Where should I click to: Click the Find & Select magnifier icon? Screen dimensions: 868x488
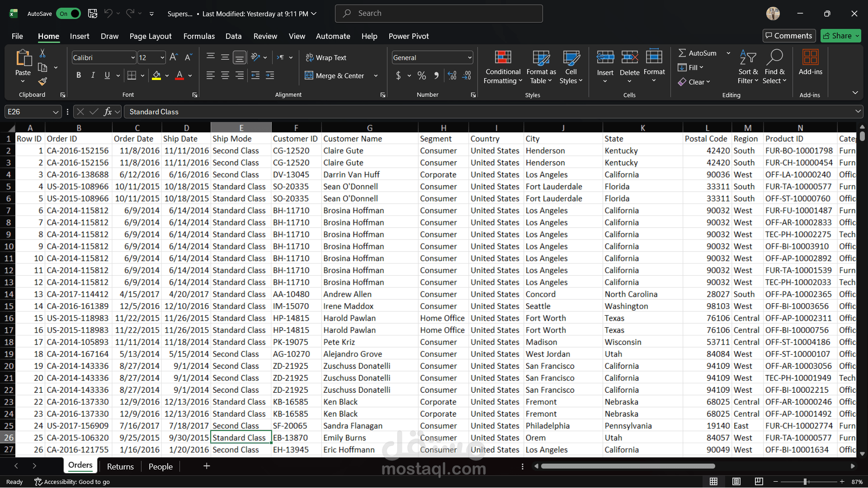(774, 58)
